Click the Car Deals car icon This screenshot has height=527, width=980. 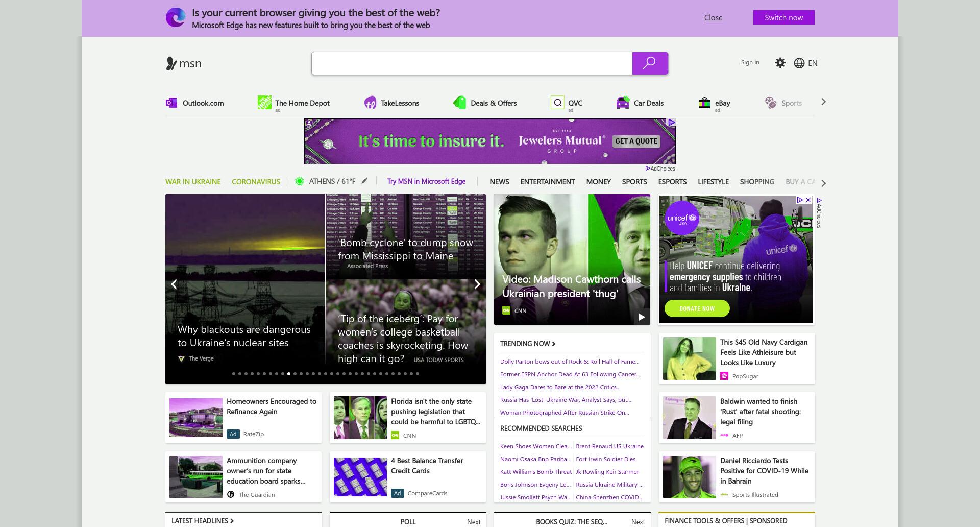tap(623, 103)
